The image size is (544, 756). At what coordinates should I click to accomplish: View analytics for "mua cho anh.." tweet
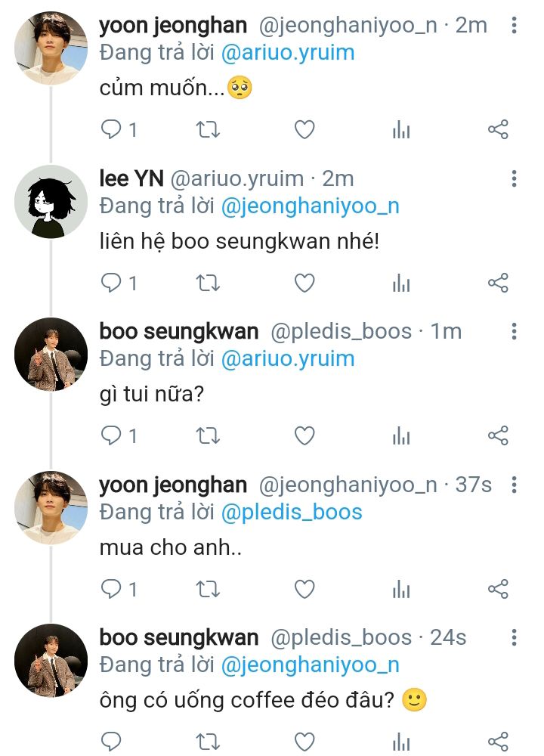coord(401,590)
